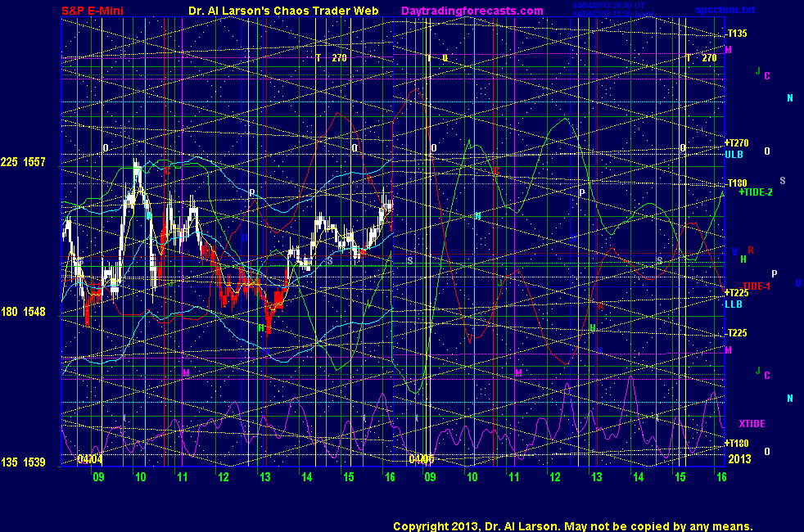804x532 pixels.
Task: Click the copyright notice at the bottom
Action: coord(573,526)
